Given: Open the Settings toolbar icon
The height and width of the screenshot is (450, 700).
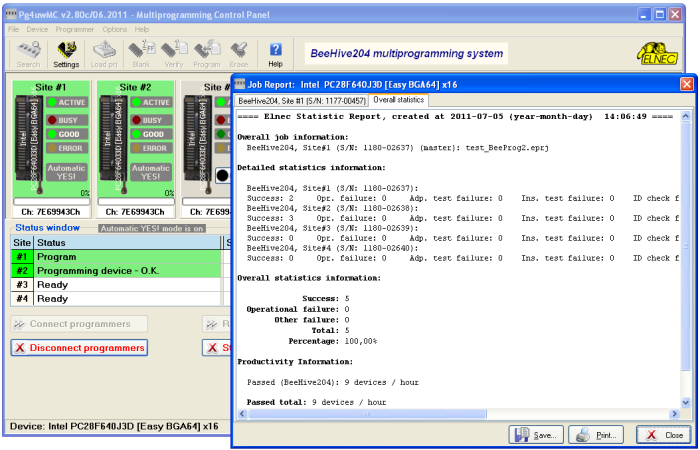Looking at the screenshot, I should click(66, 54).
